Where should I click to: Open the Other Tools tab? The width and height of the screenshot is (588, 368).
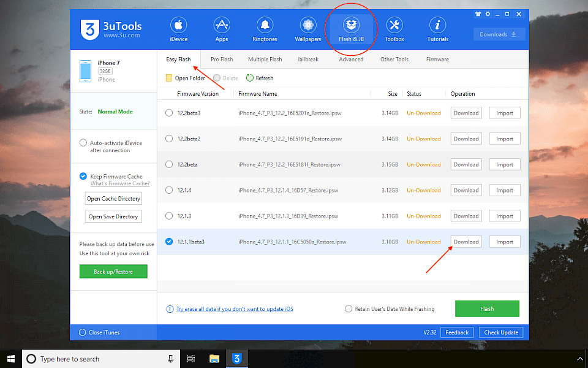[x=394, y=59]
